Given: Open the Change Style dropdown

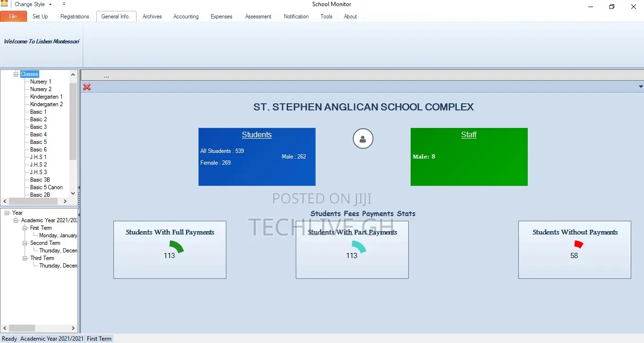Looking at the screenshot, I should pos(33,4).
